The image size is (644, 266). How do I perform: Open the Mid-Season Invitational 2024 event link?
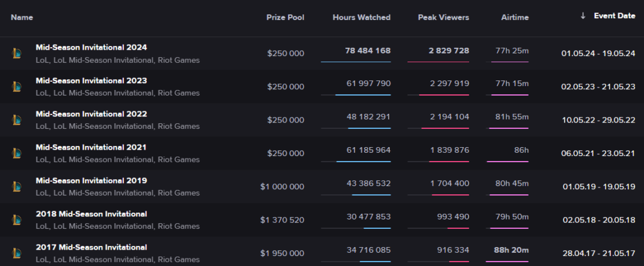(91, 47)
